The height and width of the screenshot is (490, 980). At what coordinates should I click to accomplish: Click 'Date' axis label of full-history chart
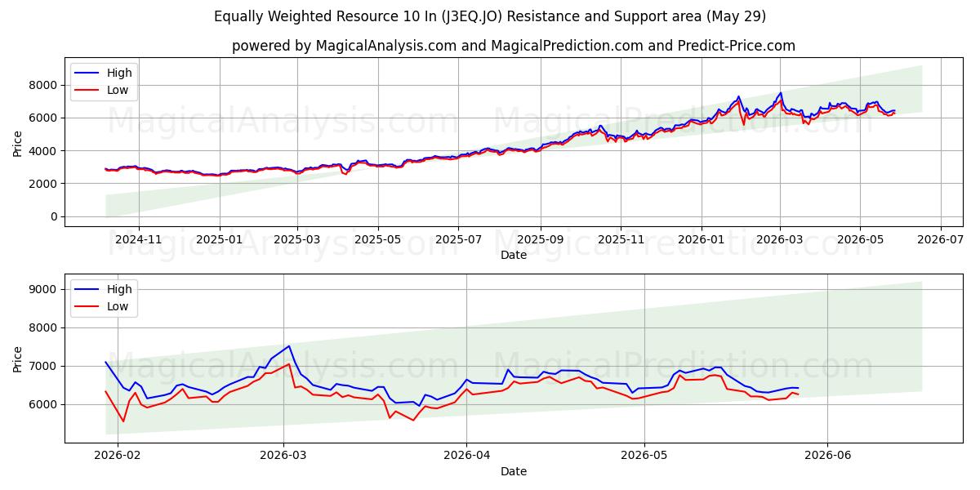(514, 255)
